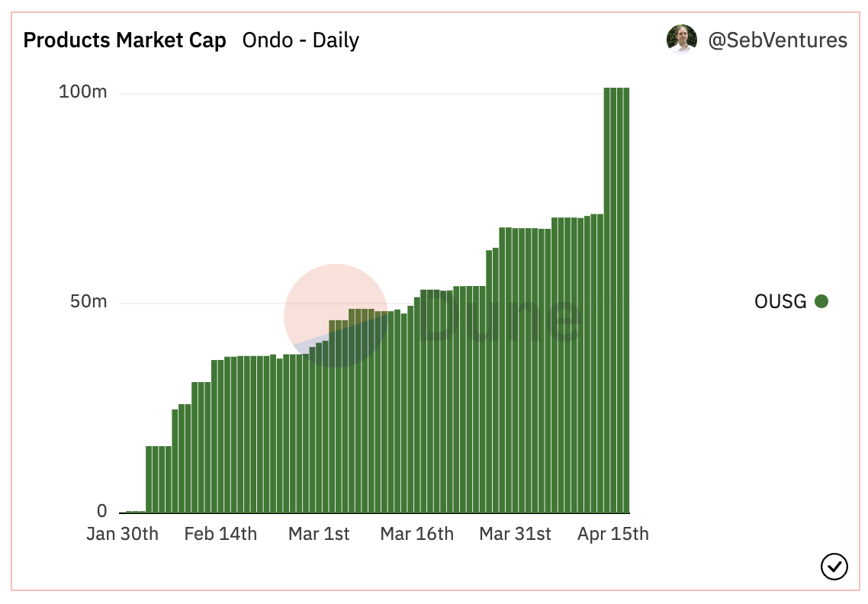Open the Products Market Cap title

pos(124,40)
